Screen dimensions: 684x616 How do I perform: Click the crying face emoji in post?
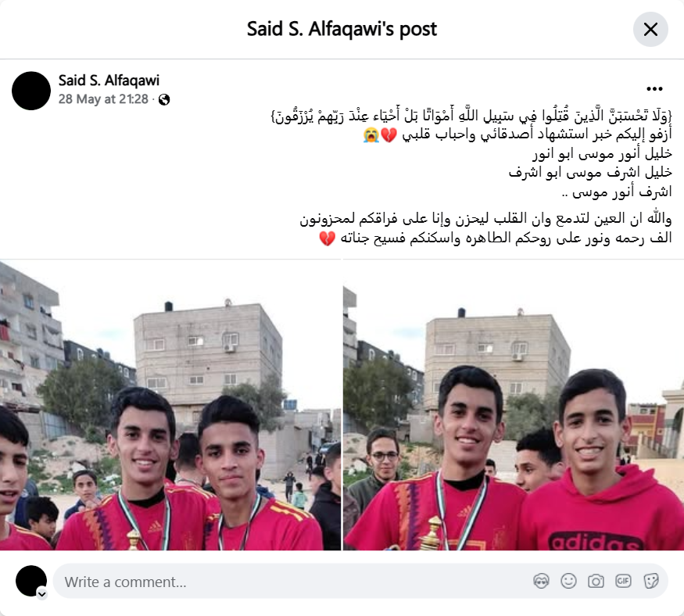tap(371, 135)
